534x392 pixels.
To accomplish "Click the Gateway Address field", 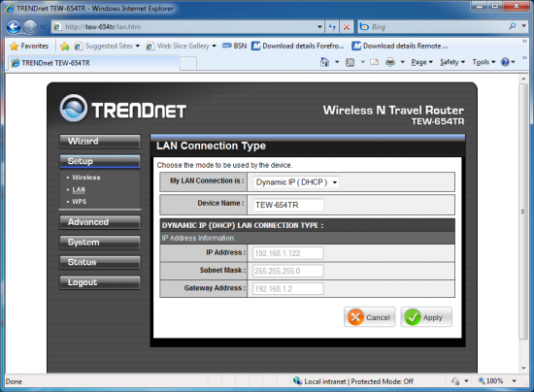I will 288,289.
